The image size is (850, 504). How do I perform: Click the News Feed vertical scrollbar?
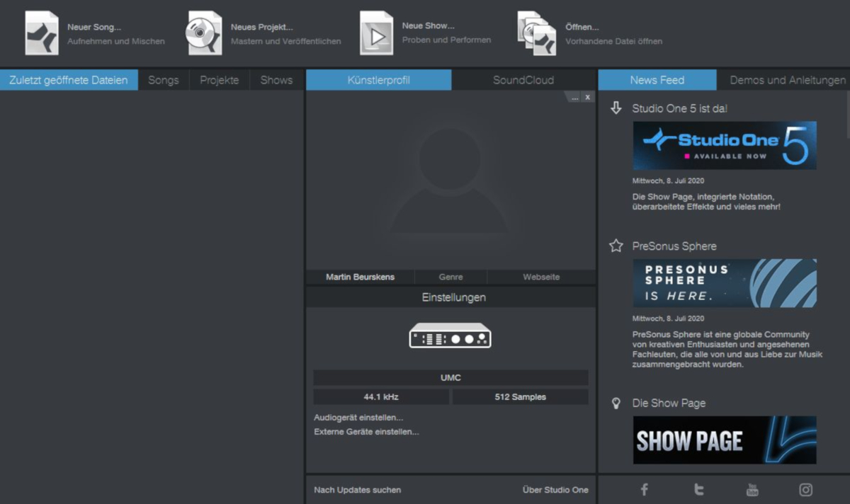pos(847,113)
